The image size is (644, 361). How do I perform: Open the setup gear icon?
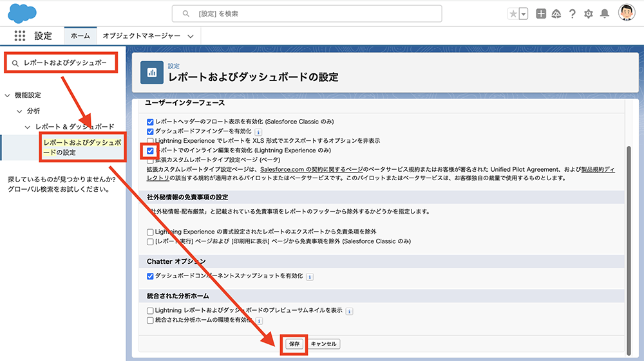tap(589, 14)
